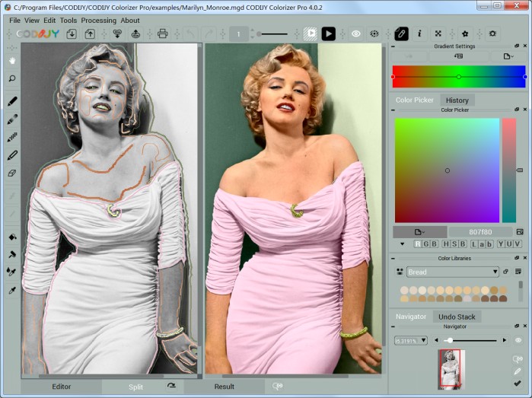Click inside the color picker square
Screen dimensions: 532x398
(x=448, y=170)
